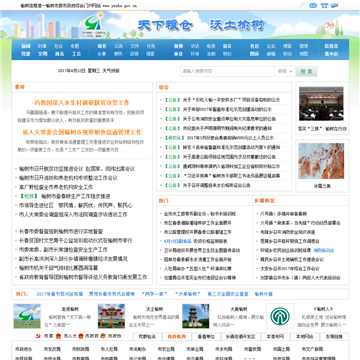This screenshot has height=360, width=360.
Task: Open the 市政府办 department link
Action: 24,349
